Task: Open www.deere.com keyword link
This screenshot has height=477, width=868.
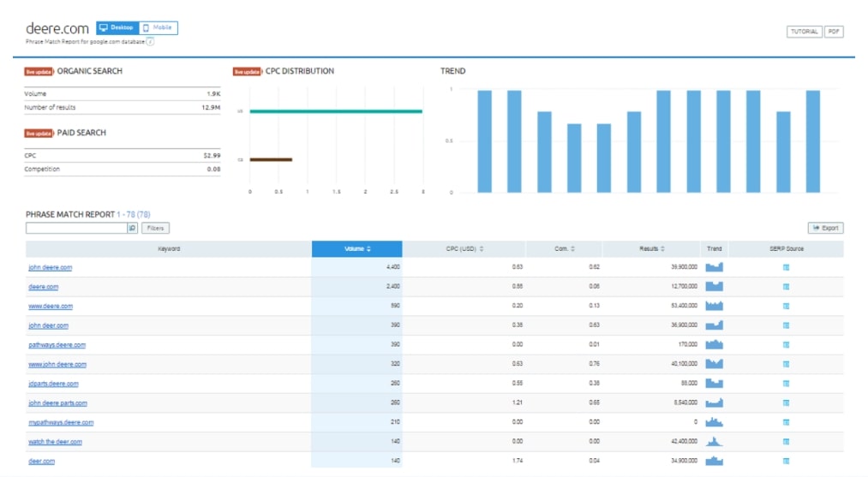Action: click(x=51, y=306)
